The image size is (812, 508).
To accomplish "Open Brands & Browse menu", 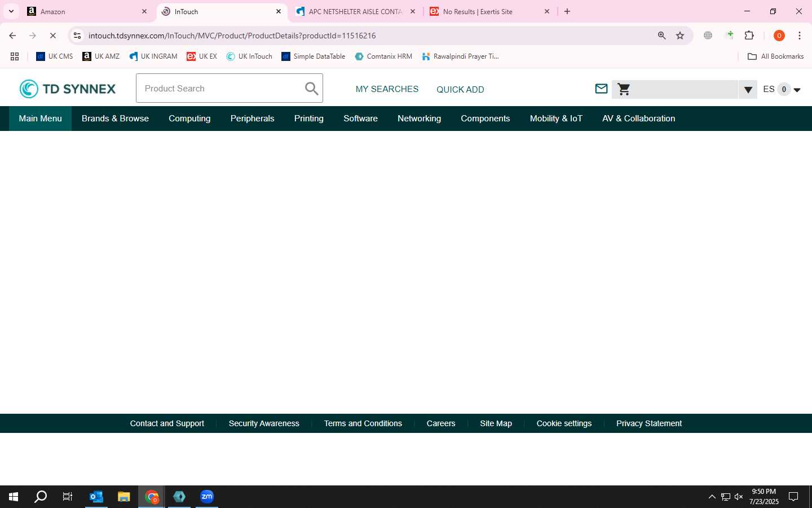I will [115, 119].
